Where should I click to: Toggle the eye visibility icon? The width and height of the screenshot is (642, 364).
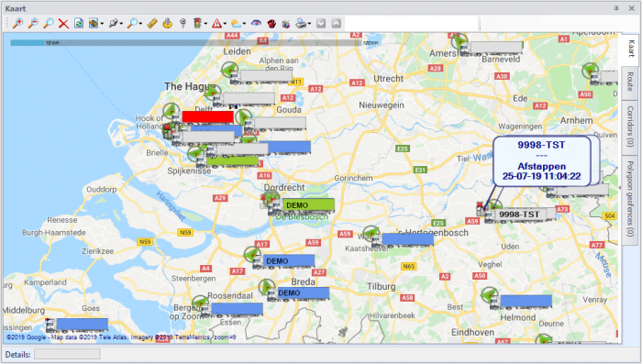pos(256,23)
